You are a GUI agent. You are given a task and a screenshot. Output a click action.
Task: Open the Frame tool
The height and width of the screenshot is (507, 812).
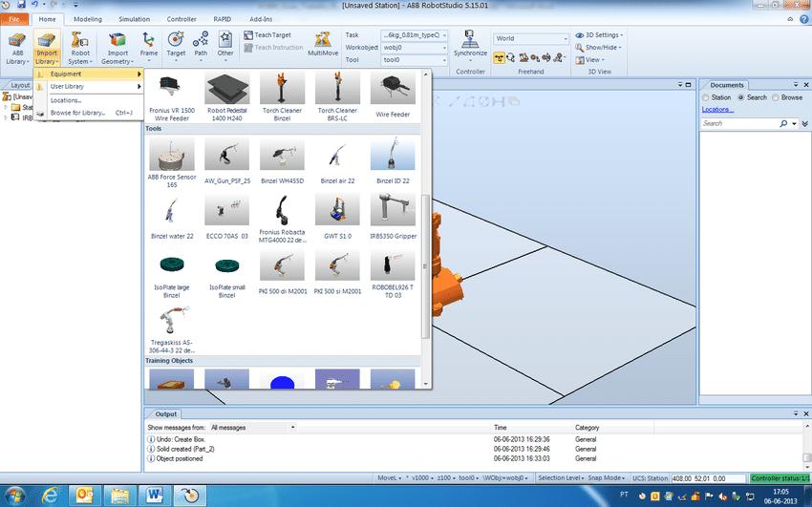point(149,46)
